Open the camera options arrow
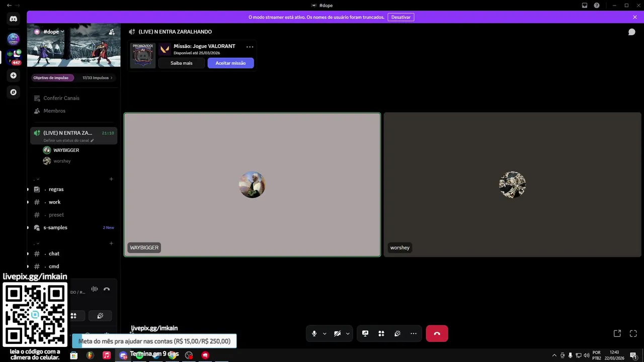Image resolution: width=644 pixels, height=362 pixels. click(348, 333)
